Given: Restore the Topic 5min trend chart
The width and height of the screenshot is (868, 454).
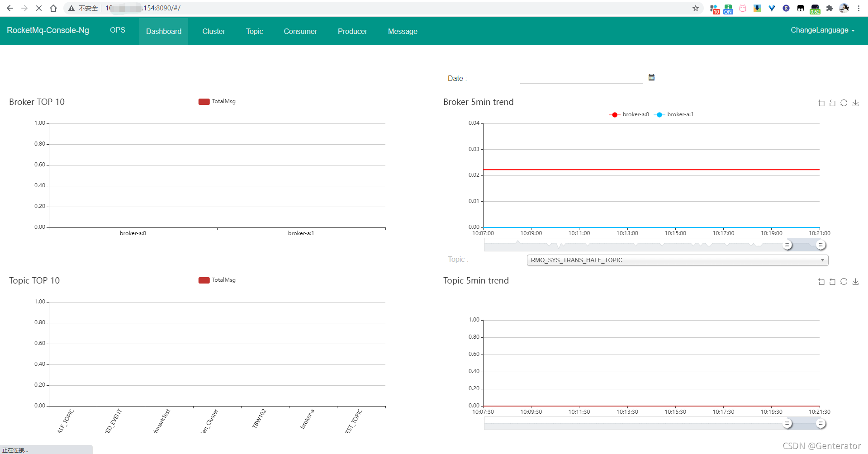Looking at the screenshot, I should pyautogui.click(x=844, y=282).
